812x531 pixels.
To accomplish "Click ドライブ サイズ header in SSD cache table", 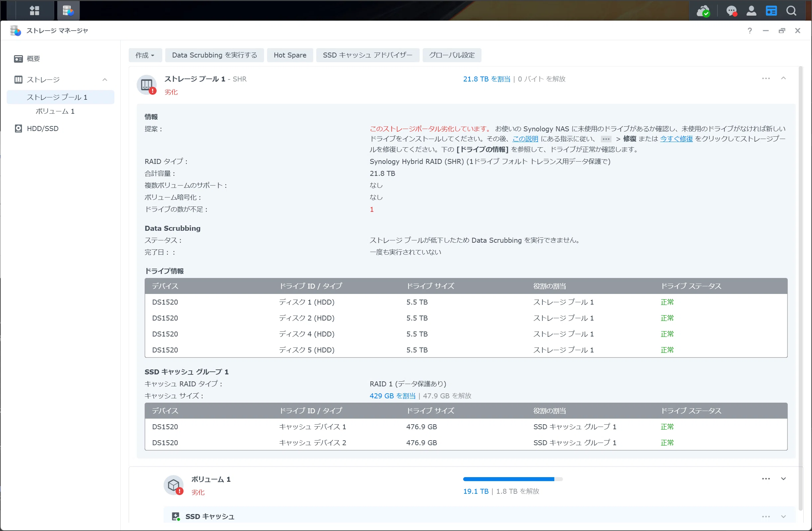I will click(x=430, y=411).
